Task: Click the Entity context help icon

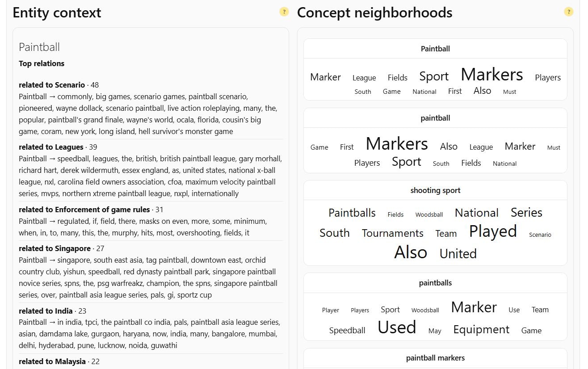Action: tap(284, 12)
